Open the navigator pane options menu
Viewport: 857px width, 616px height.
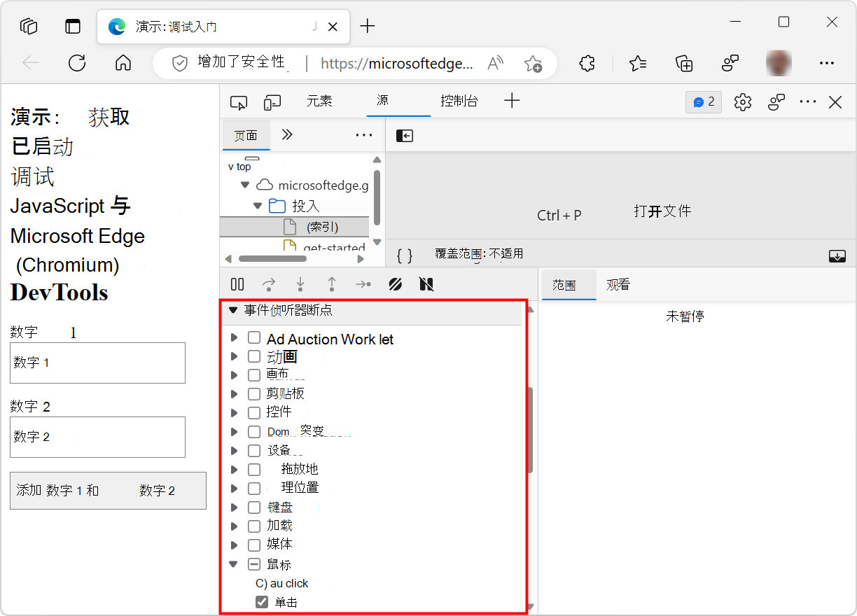click(364, 135)
